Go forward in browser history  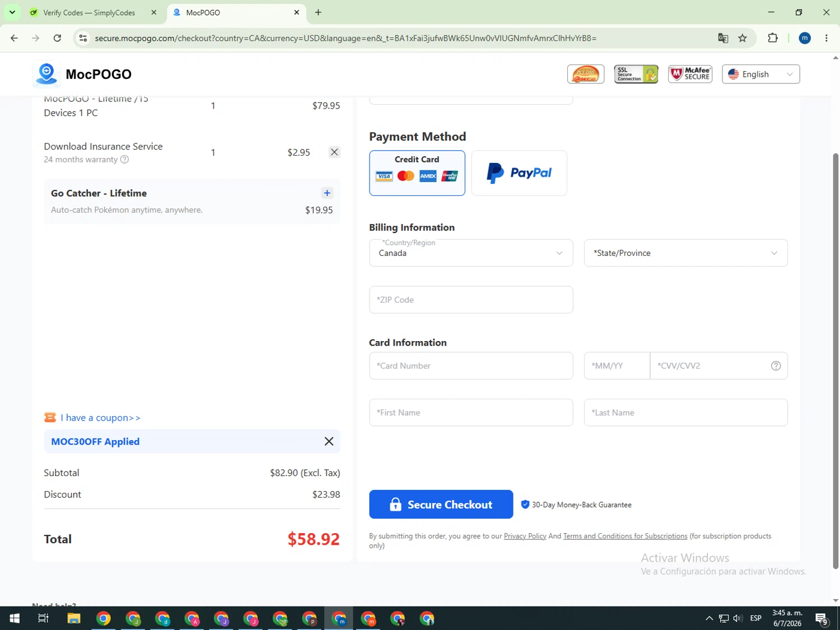click(35, 38)
